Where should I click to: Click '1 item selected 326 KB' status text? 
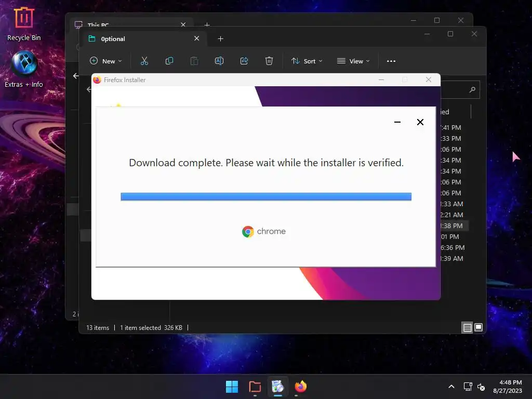pyautogui.click(x=151, y=328)
